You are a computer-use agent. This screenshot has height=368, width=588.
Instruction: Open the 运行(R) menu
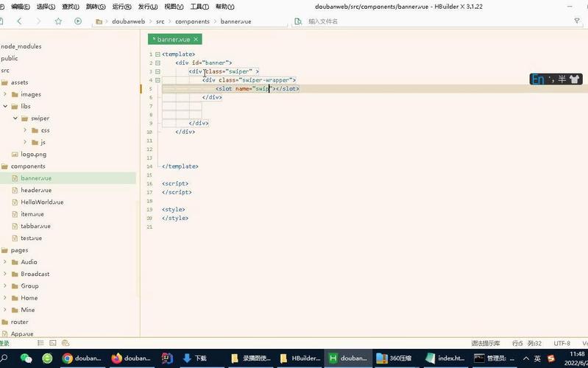[x=122, y=7]
